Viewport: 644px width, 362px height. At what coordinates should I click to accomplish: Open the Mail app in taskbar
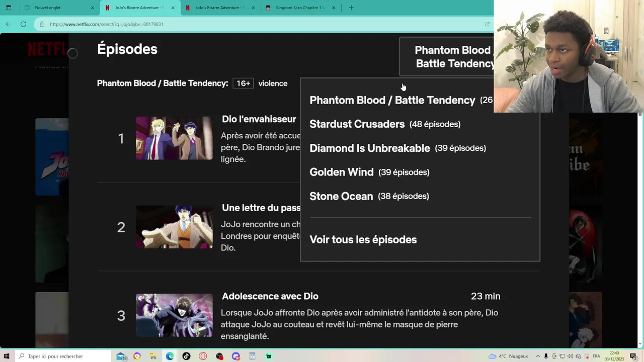tap(121, 356)
